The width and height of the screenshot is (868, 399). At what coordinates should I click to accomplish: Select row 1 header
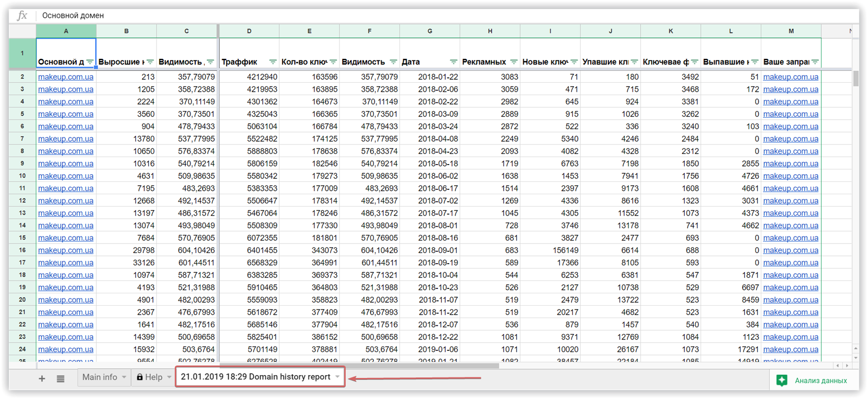[x=22, y=53]
